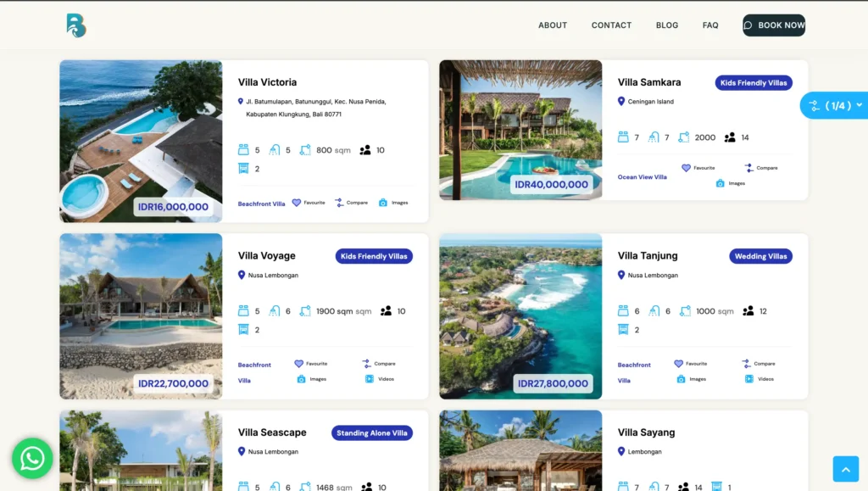The height and width of the screenshot is (491, 868).
Task: Click the Villa Voyage bedrooms icon
Action: point(243,311)
